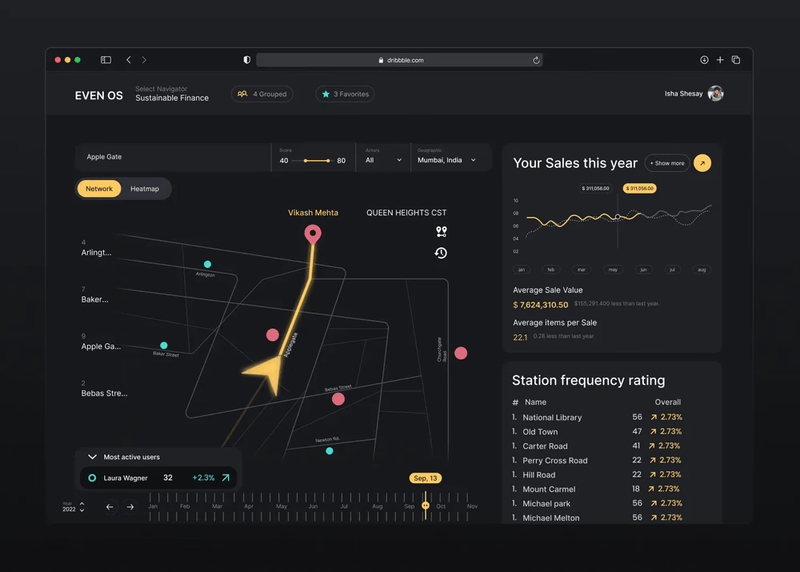The width and height of the screenshot is (800, 572).
Task: Select Laura Wagner radio circle
Action: 92,478
